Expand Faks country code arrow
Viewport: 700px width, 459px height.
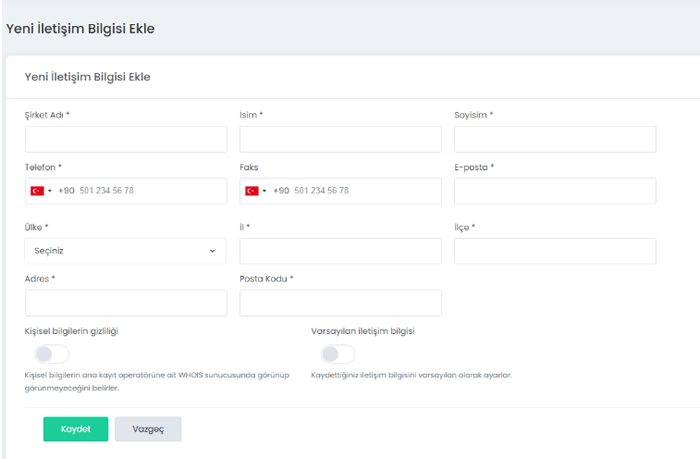click(x=265, y=191)
